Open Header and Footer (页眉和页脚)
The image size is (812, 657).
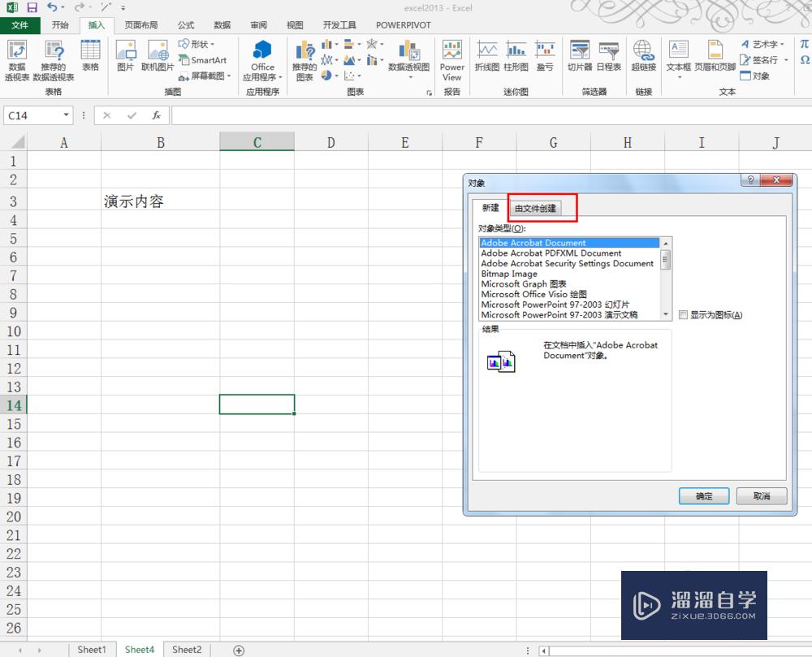pos(715,55)
